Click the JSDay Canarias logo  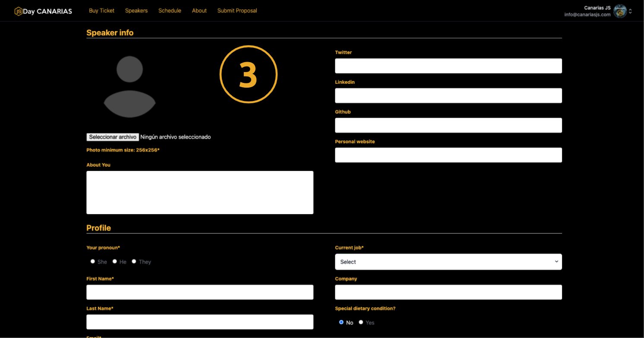(x=43, y=11)
